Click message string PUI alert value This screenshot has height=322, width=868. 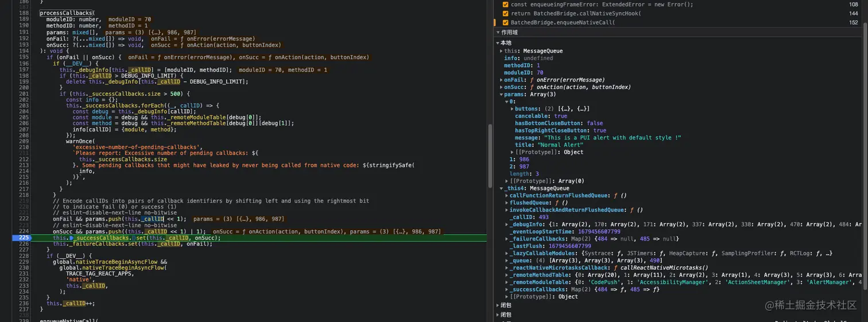(613, 138)
